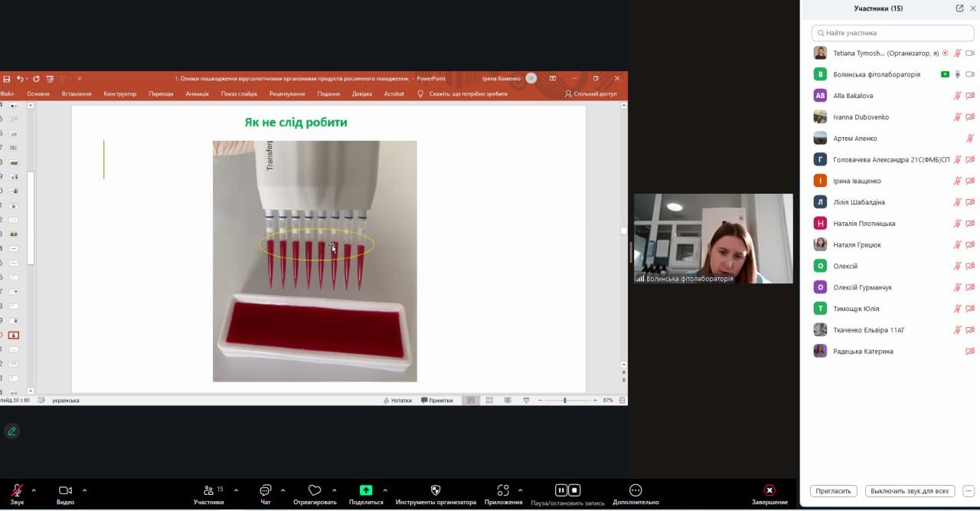Open the Apps (Приложения) icon
Image resolution: width=980 pixels, height=511 pixels.
pos(503,490)
